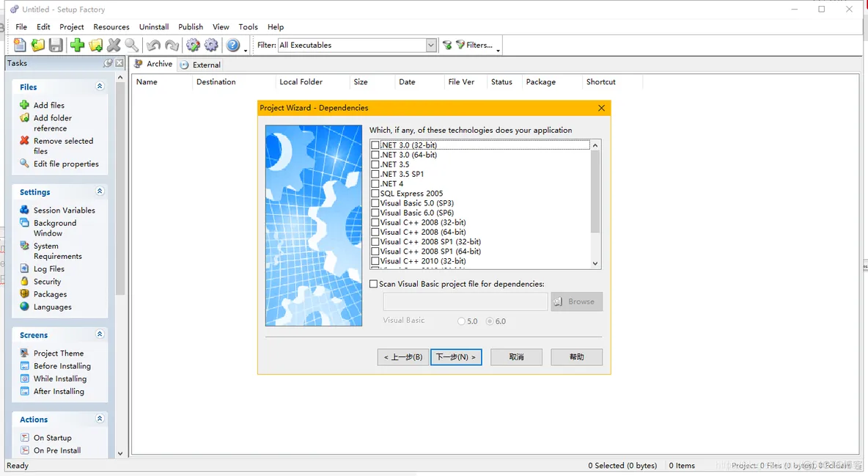
Task: Collapse the Settings task group
Action: [100, 191]
